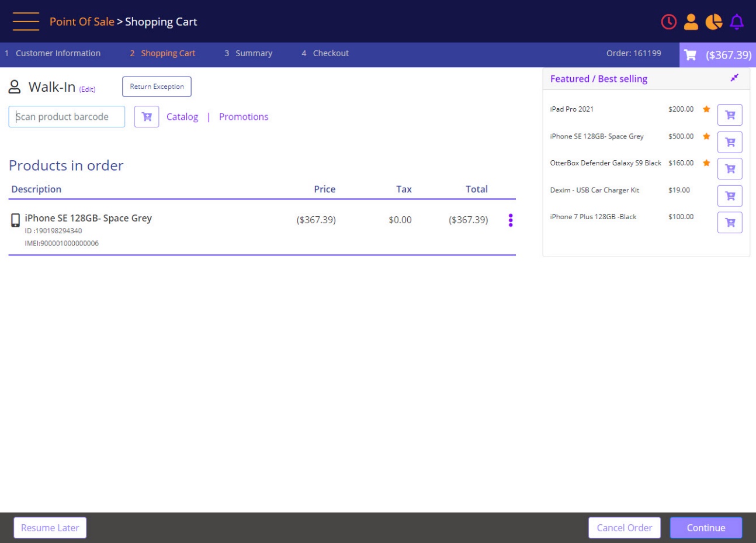Collapse the Featured / Best selling panel
Viewport: 756px width, 543px height.
click(x=734, y=78)
